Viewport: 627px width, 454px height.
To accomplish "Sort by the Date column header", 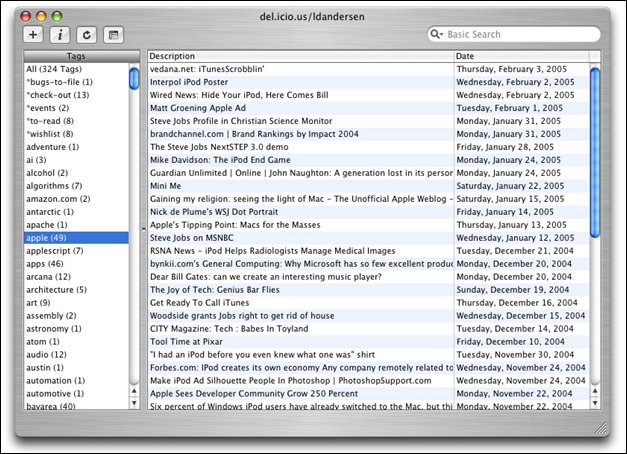I will coord(521,56).
